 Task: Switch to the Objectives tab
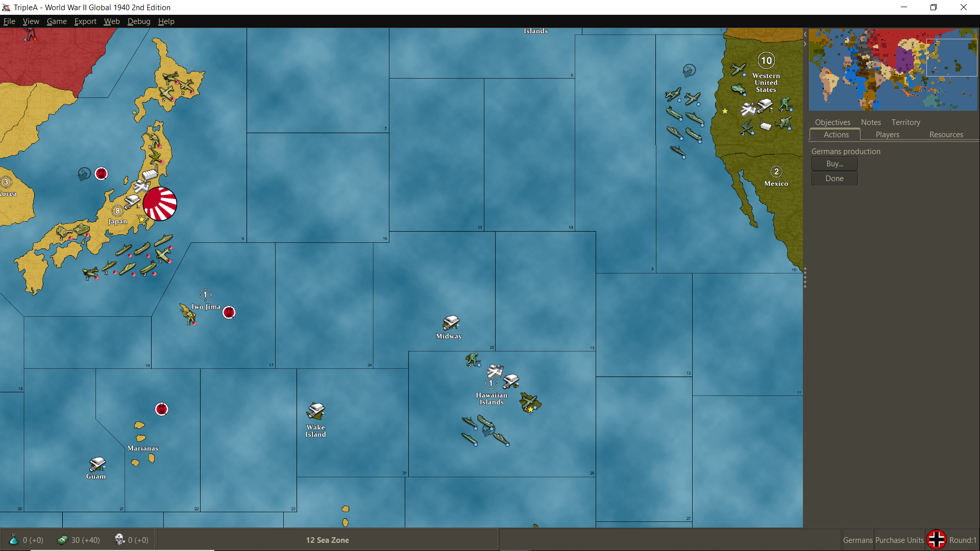click(x=832, y=122)
